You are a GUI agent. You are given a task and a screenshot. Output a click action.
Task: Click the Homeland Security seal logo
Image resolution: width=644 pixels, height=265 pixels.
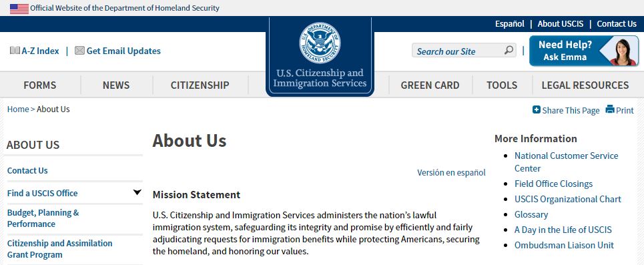(x=320, y=43)
